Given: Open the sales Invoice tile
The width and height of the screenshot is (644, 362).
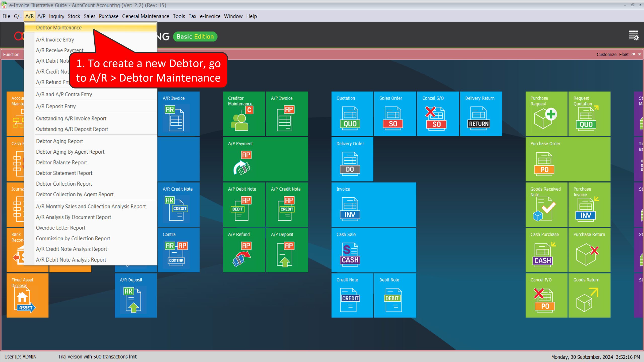Looking at the screenshot, I should point(374,205).
